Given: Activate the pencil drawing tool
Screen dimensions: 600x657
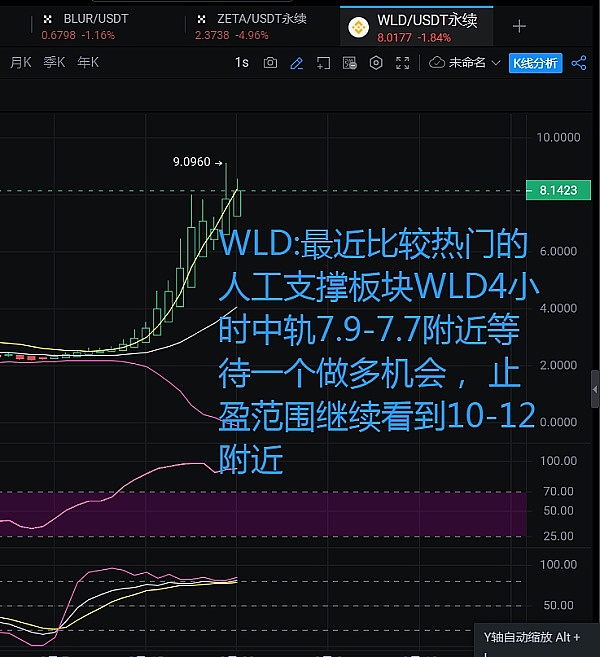Looking at the screenshot, I should coord(297,63).
